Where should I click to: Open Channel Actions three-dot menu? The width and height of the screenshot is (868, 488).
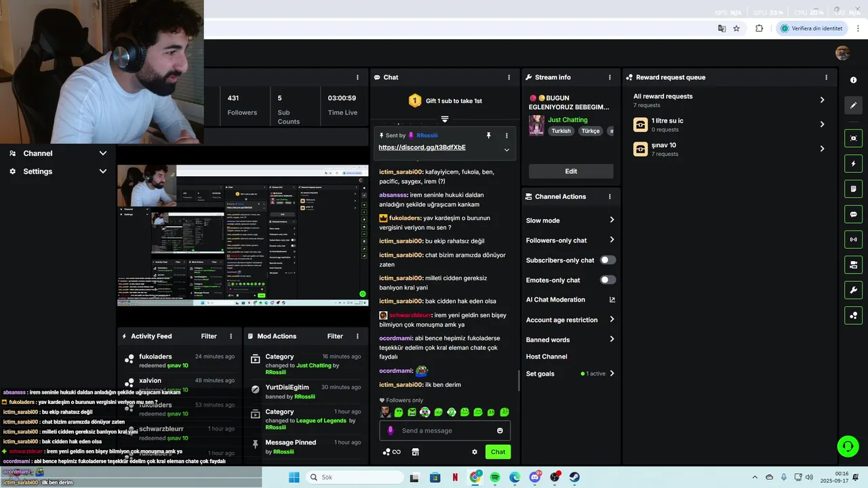[610, 197]
